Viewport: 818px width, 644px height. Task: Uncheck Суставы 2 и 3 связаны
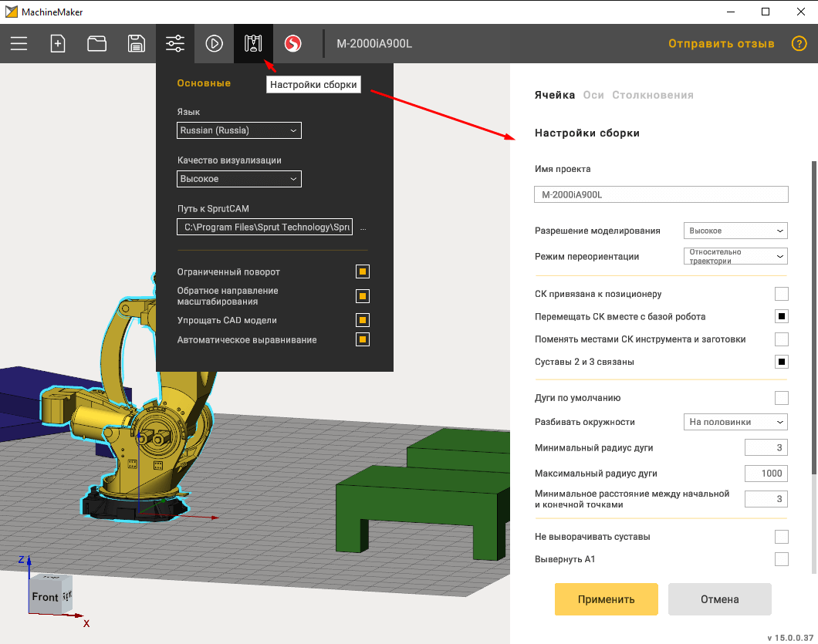[x=781, y=362]
